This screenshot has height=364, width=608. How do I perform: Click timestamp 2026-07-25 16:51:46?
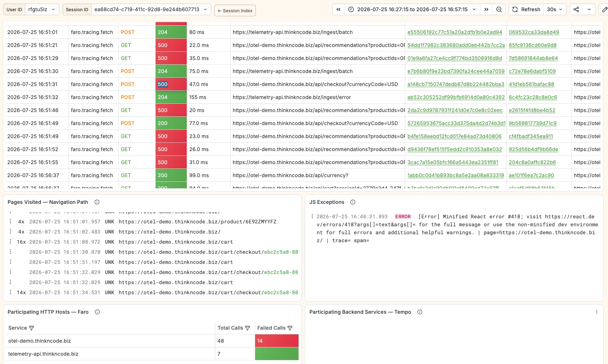coord(33,110)
